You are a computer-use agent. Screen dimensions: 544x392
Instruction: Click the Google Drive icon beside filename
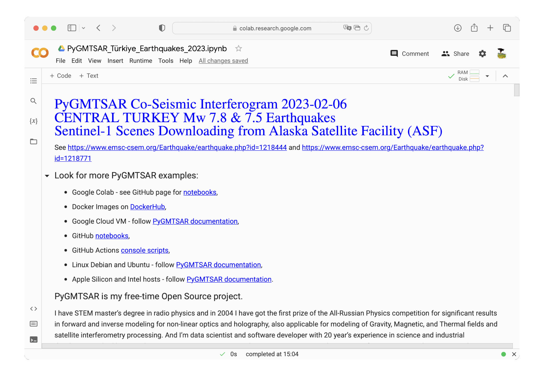point(61,48)
